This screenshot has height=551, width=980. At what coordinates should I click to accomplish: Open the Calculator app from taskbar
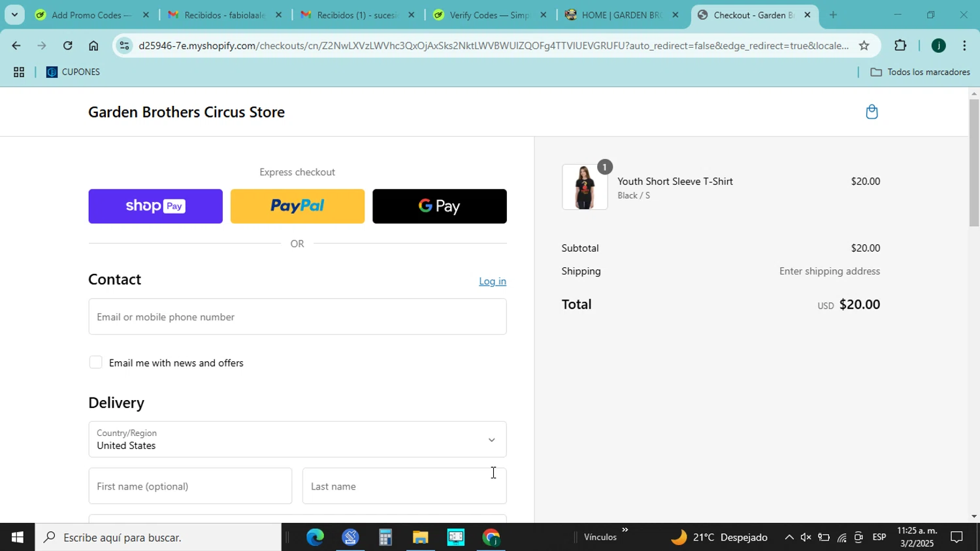[x=385, y=537]
